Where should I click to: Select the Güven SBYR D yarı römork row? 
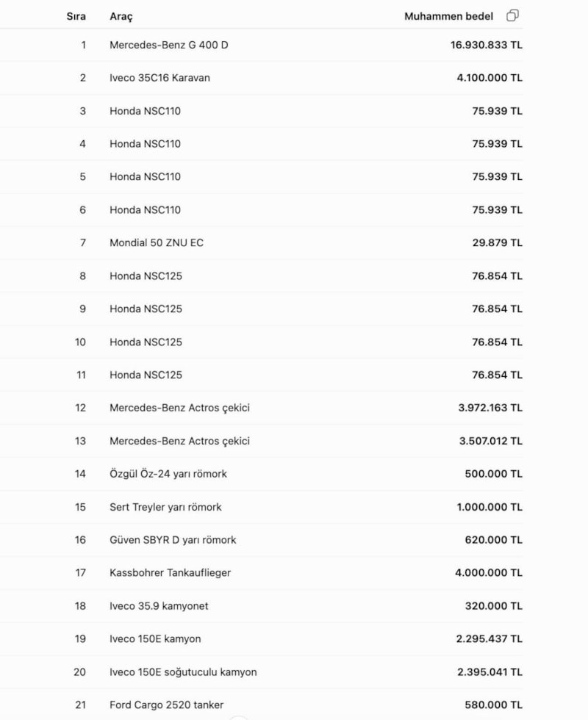[x=262, y=540]
